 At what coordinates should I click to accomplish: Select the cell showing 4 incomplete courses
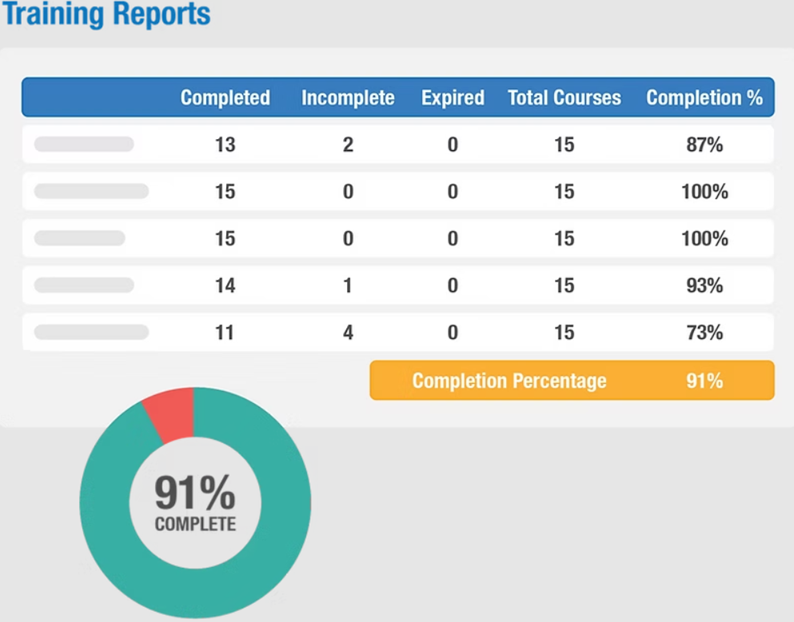click(348, 333)
